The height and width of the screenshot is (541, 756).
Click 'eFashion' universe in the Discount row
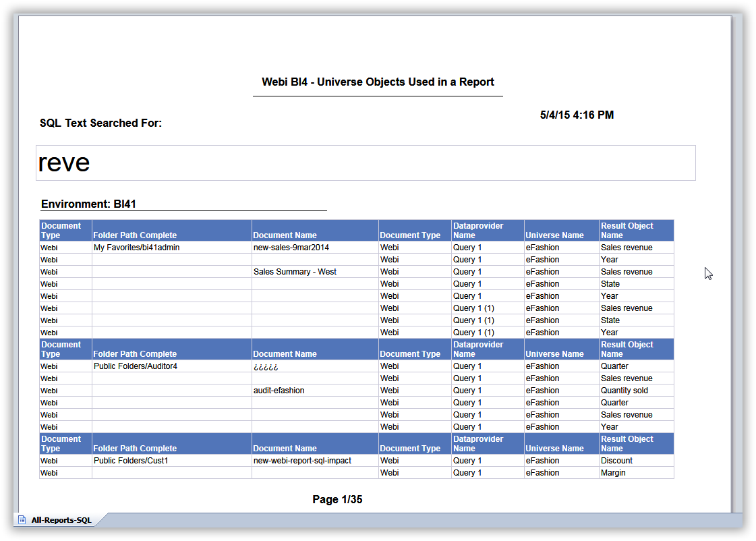561,461
